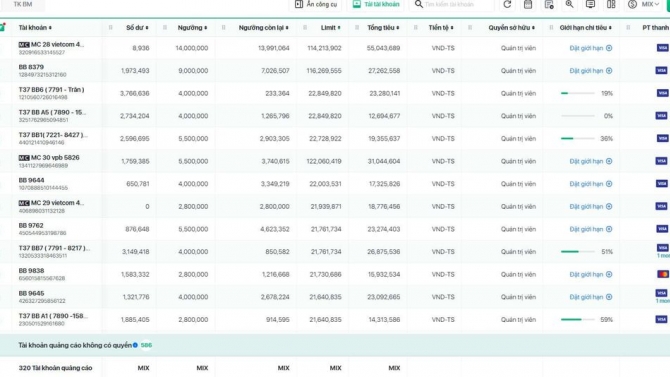Image resolution: width=670 pixels, height=377 pixels.
Task: Click drag handle before 'PT thanh' column
Action: [x=628, y=28]
